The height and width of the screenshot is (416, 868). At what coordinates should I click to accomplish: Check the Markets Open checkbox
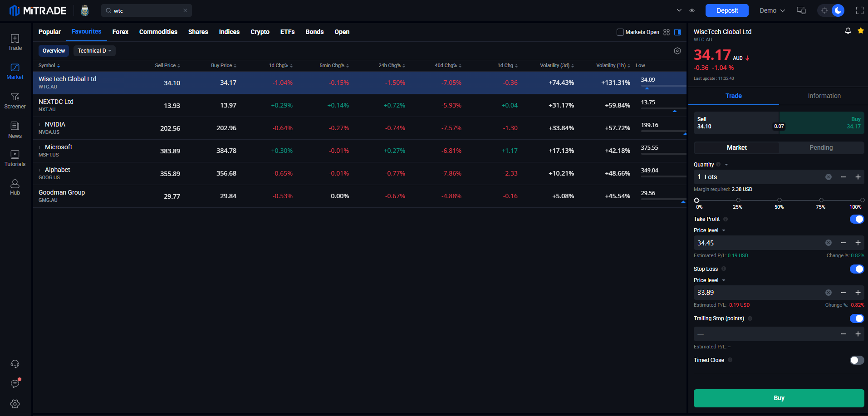coord(620,32)
